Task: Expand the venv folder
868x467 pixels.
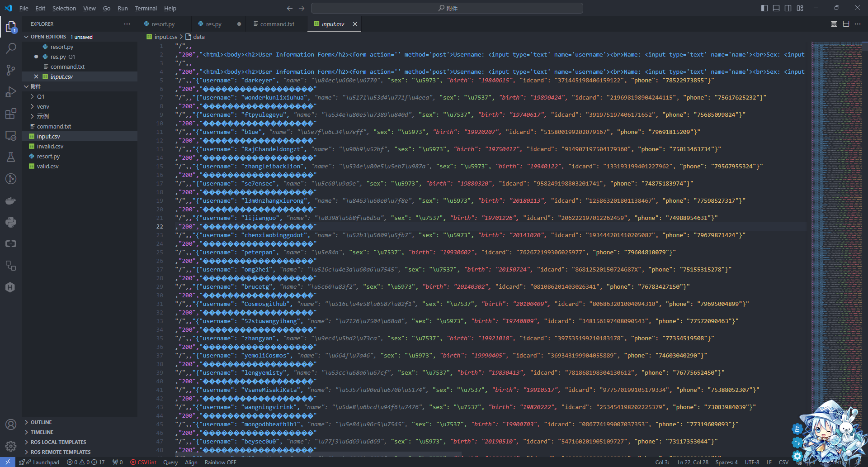Action: pos(43,107)
